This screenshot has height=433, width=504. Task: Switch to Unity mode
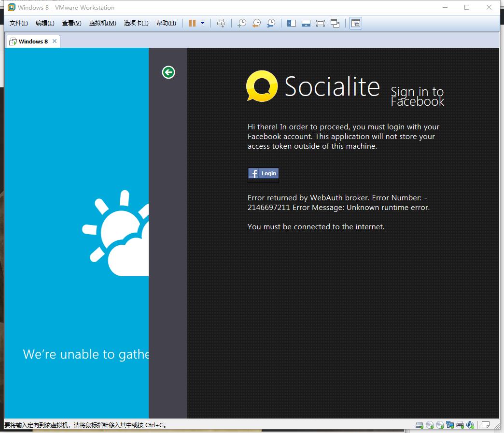tap(335, 23)
